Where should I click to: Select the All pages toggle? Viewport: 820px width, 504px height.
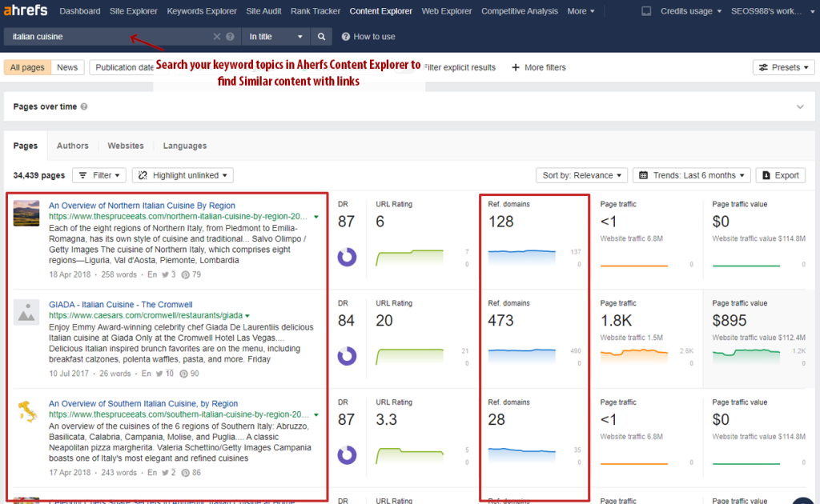click(27, 67)
